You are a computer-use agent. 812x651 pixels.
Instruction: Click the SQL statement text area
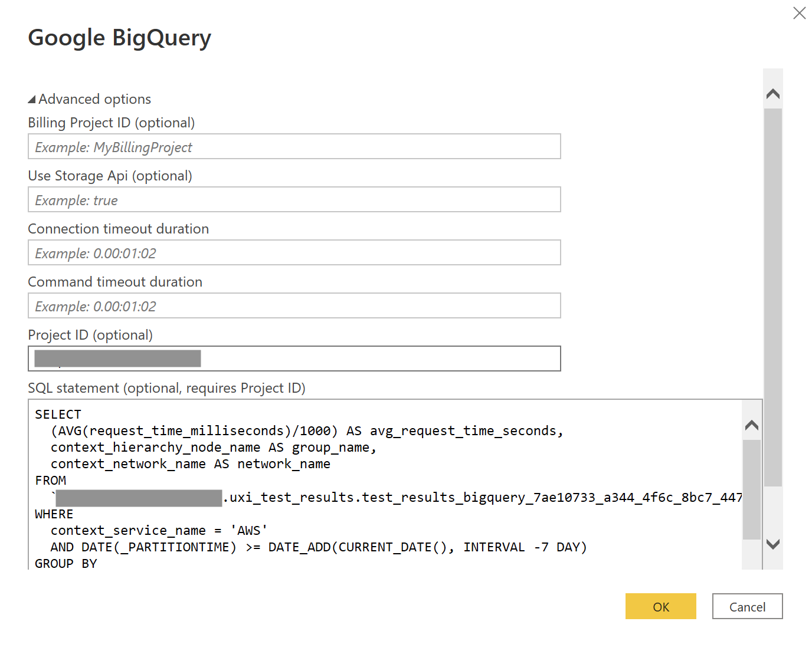pyautogui.click(x=385, y=485)
